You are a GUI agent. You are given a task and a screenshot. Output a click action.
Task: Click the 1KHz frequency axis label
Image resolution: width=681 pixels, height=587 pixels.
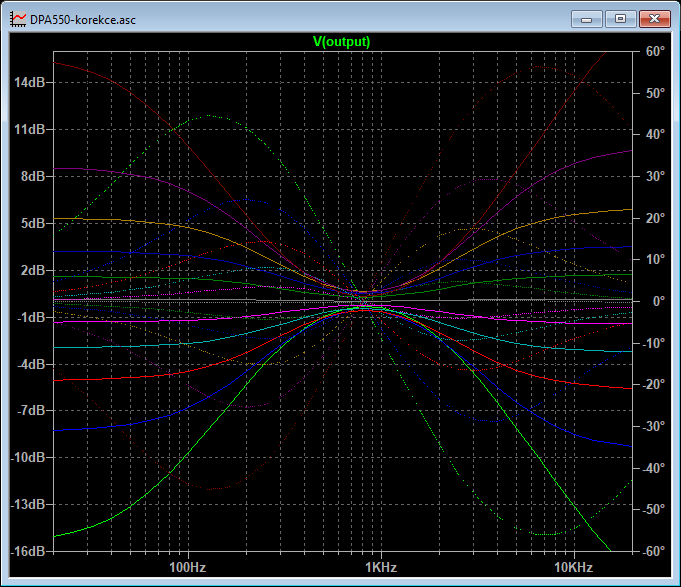click(381, 567)
